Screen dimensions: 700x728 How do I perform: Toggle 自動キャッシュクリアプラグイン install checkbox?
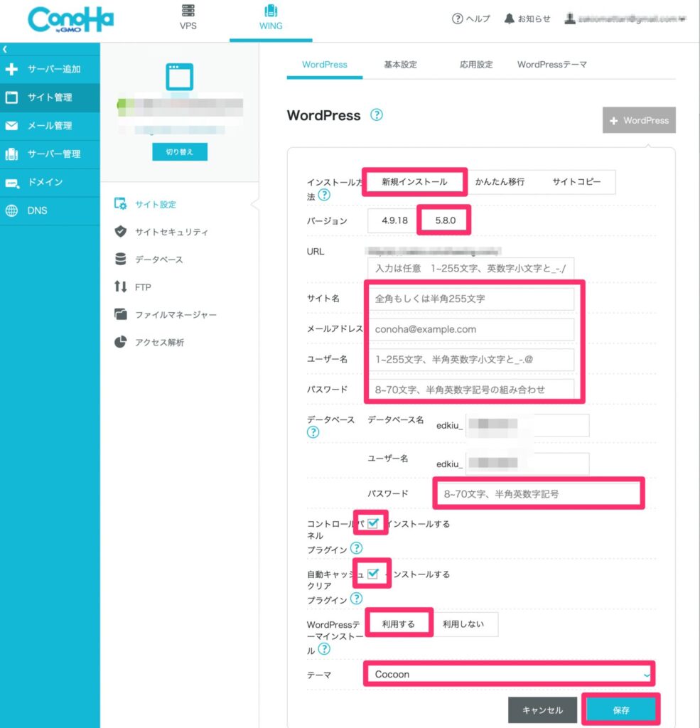click(x=373, y=574)
